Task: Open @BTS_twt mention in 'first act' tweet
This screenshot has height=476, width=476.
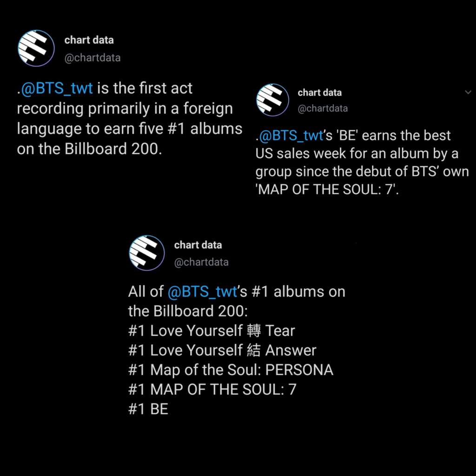Action: pos(57,88)
